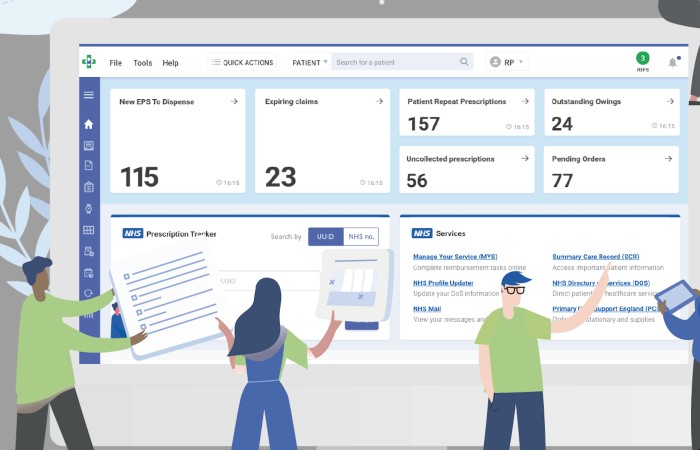Click the QUICK ACTIONS button
Screen dimensions: 700x450
(x=242, y=62)
